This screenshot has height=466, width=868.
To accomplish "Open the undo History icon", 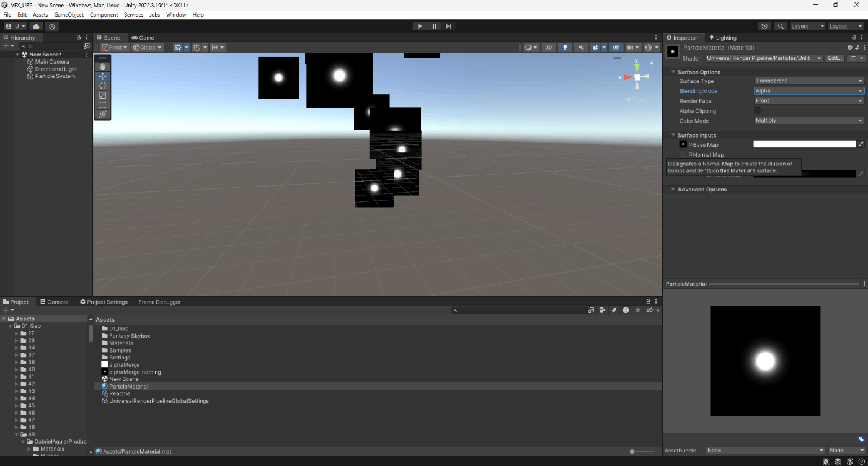I will 764,26.
